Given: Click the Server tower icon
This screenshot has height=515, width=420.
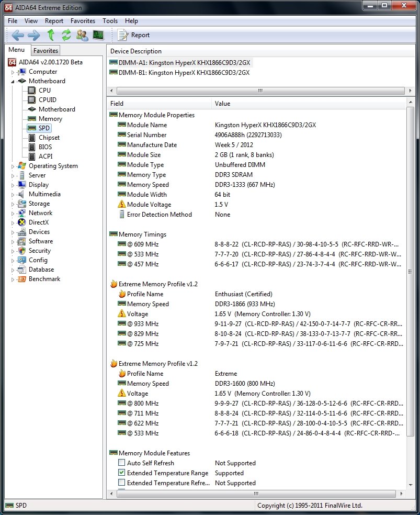Looking at the screenshot, I should pyautogui.click(x=22, y=175).
